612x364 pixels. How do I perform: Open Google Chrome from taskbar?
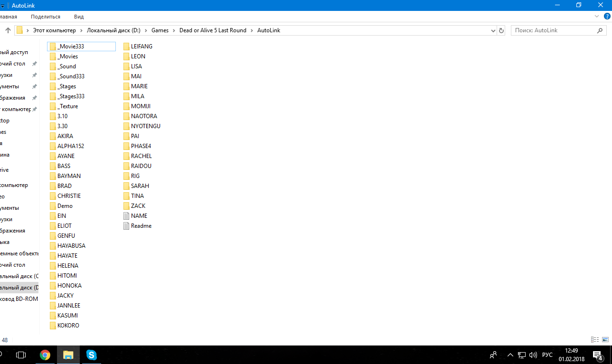point(45,355)
